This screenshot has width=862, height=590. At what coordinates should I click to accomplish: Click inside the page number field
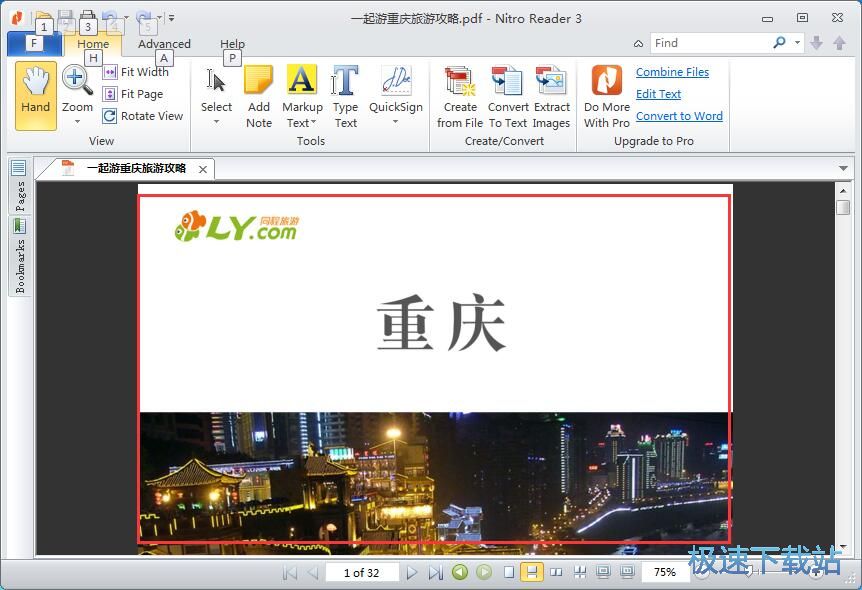[x=363, y=572]
